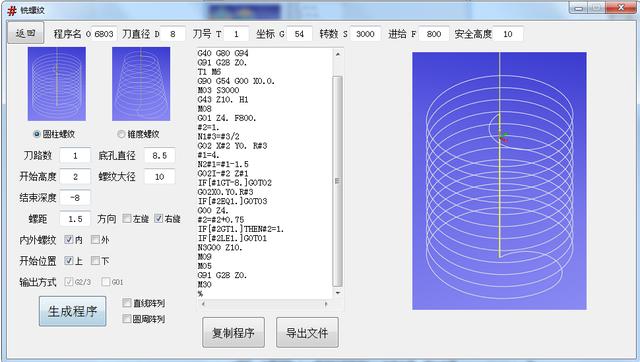640x362 pixels.
Task: Check the 左旋 left-hand direction checkbox
Action: pos(127,219)
